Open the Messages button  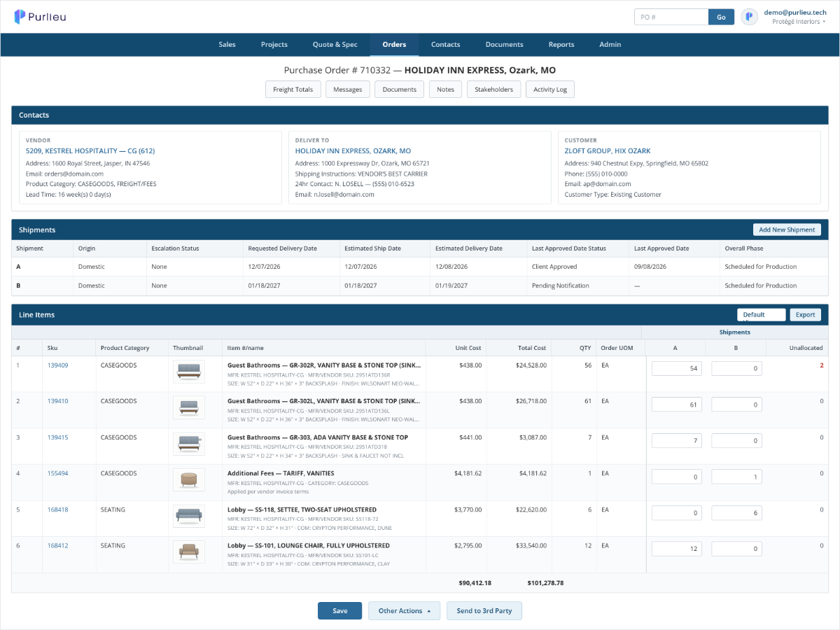(x=348, y=90)
